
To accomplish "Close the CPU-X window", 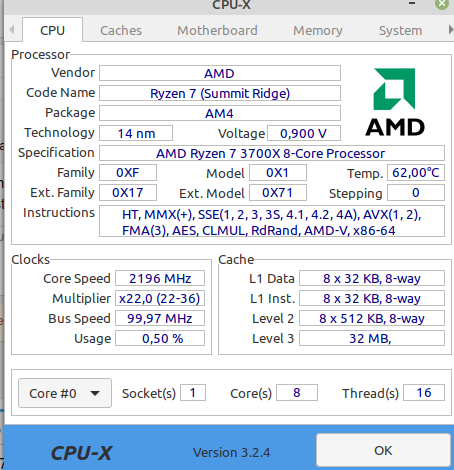I will click(x=442, y=4).
